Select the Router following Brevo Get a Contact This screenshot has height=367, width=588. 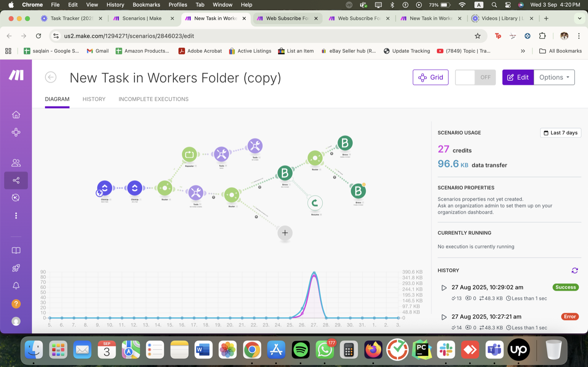click(315, 158)
